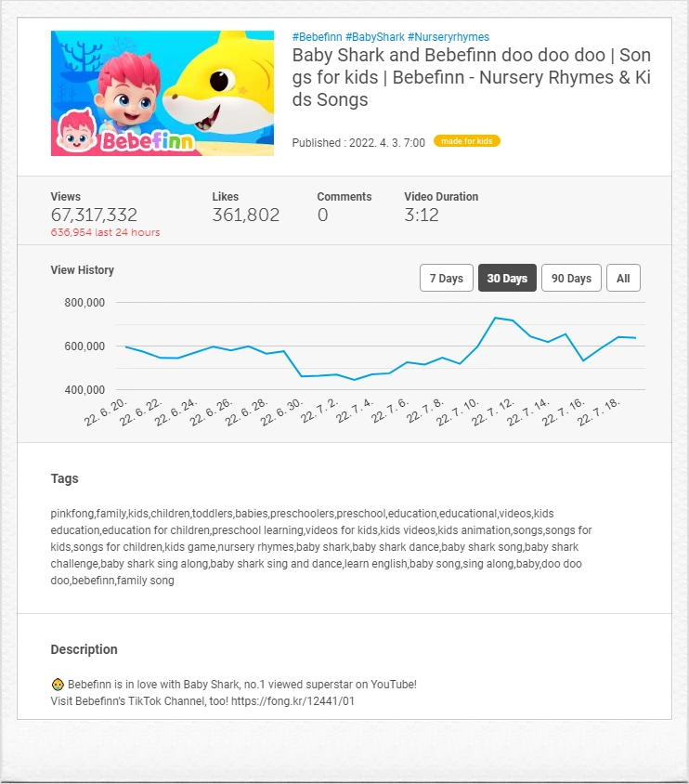Click the 636,954 last 24 hours text

pyautogui.click(x=106, y=232)
